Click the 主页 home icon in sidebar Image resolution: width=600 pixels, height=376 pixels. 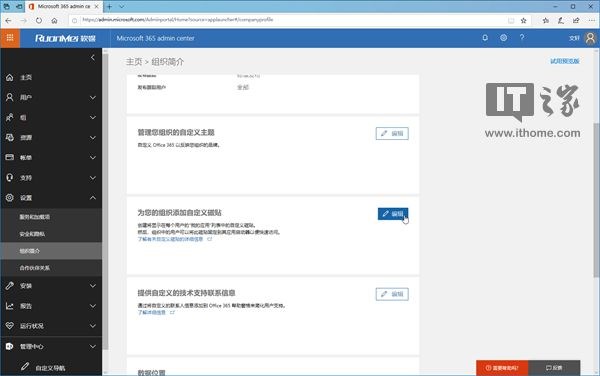pyautogui.click(x=10, y=78)
